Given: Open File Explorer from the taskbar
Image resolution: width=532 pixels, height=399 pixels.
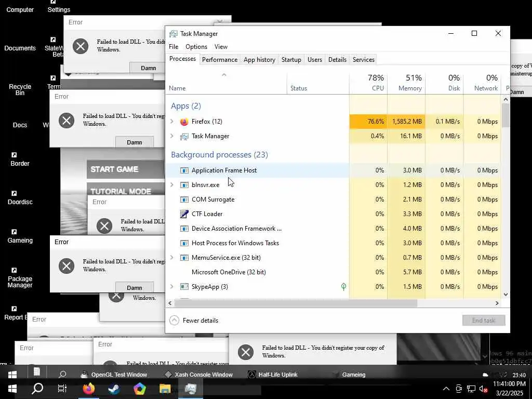Looking at the screenshot, I should point(165,389).
